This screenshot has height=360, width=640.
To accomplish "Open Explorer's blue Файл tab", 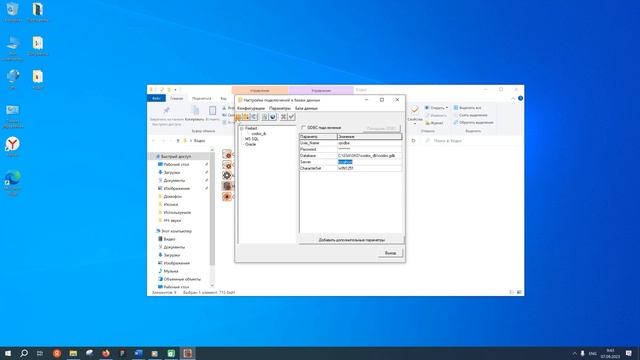I will [x=156, y=98].
